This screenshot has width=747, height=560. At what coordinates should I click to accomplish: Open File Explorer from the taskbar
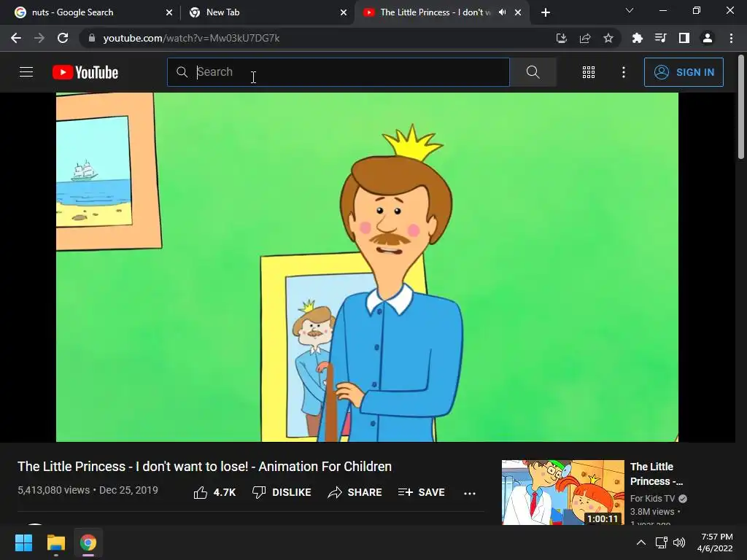[x=55, y=542]
